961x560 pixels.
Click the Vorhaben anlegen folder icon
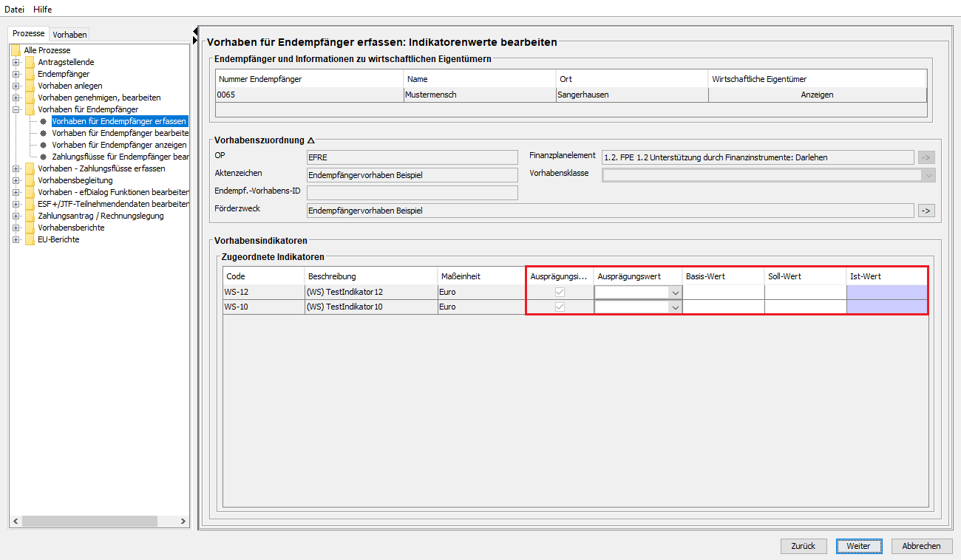click(30, 86)
